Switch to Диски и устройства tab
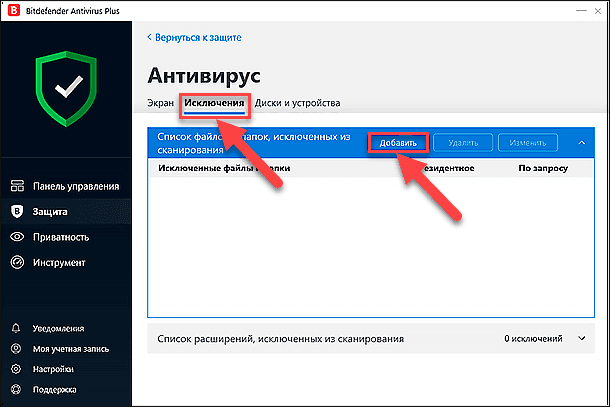 [297, 103]
